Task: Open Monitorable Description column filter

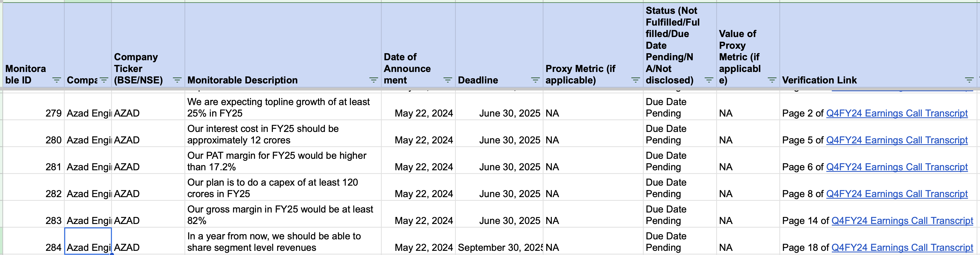Action: tap(374, 80)
